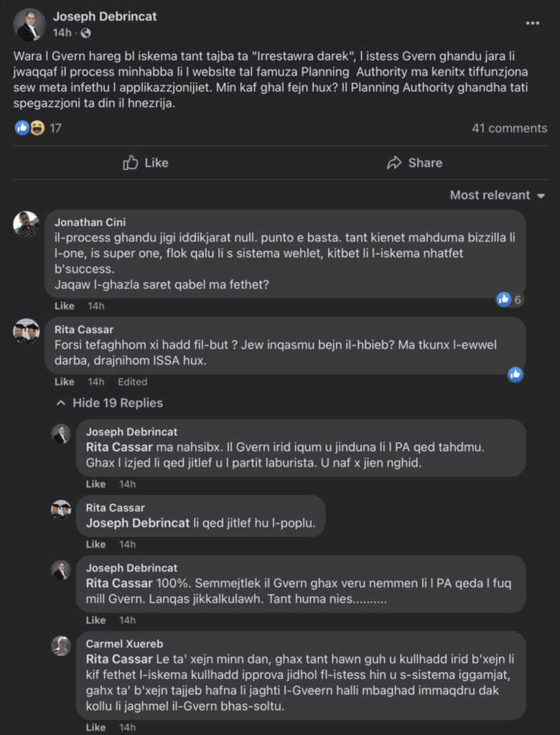The image size is (560, 735).
Task: Click the thumbs-up icon on Jonathan Cini's comment
Action: 504,299
